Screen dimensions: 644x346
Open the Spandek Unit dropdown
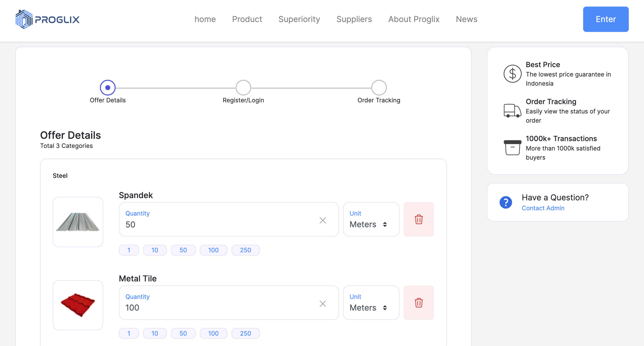point(371,220)
